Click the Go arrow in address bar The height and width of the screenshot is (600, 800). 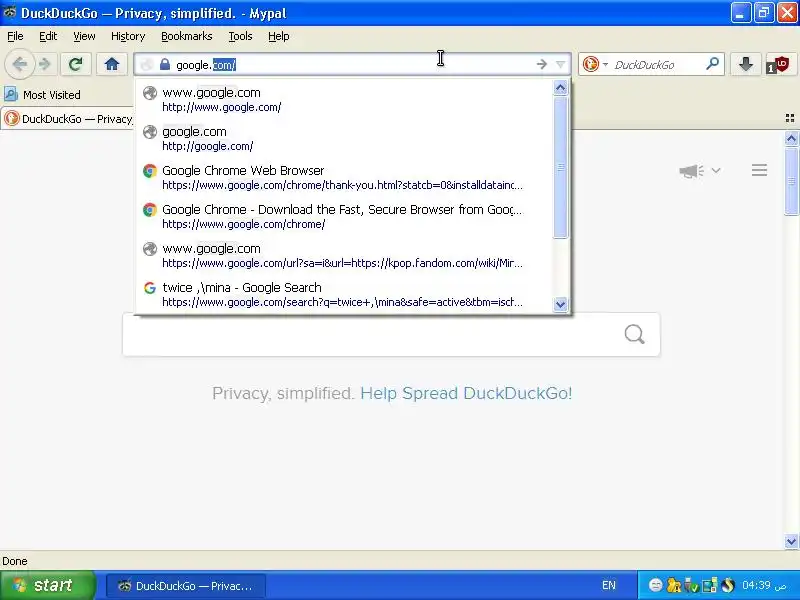[541, 64]
